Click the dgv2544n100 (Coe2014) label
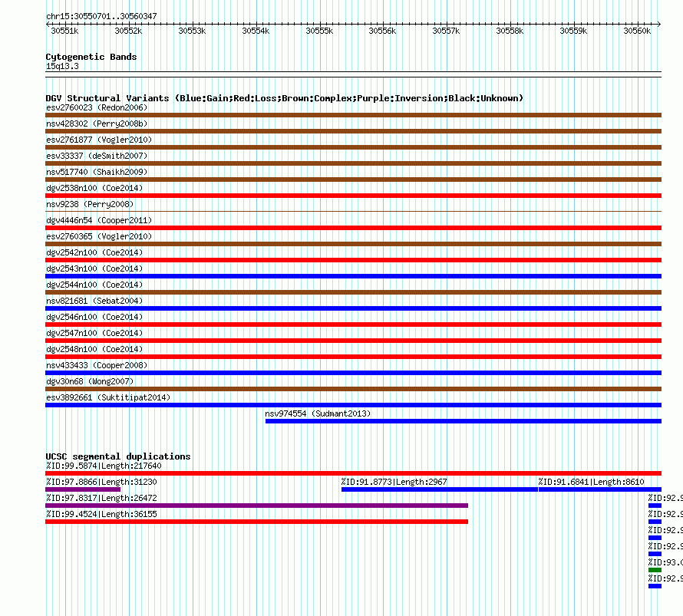 tap(94, 285)
